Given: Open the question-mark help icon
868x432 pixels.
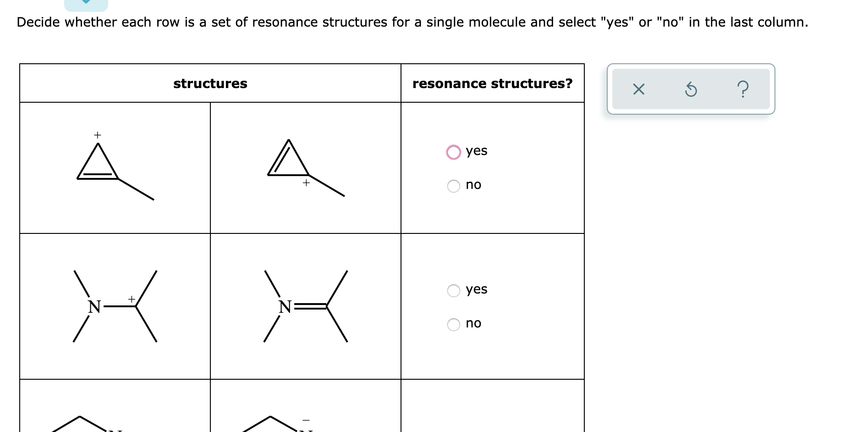Looking at the screenshot, I should [x=742, y=89].
